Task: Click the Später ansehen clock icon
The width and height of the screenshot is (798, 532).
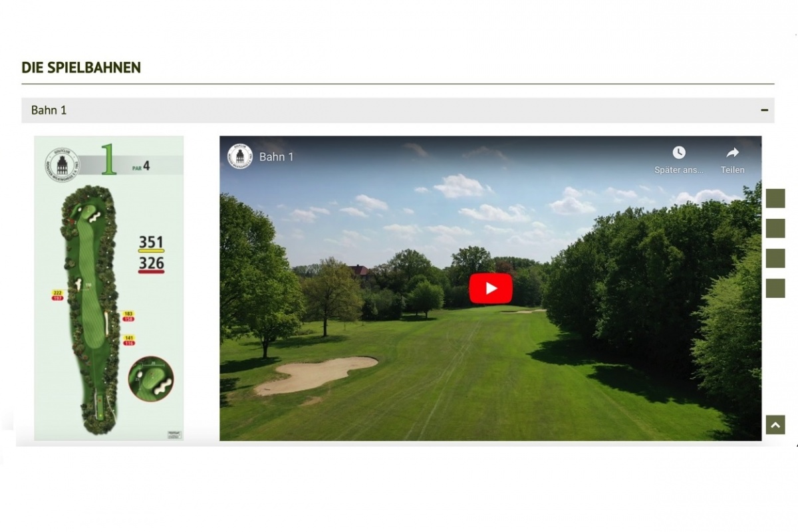Action: pos(678,152)
